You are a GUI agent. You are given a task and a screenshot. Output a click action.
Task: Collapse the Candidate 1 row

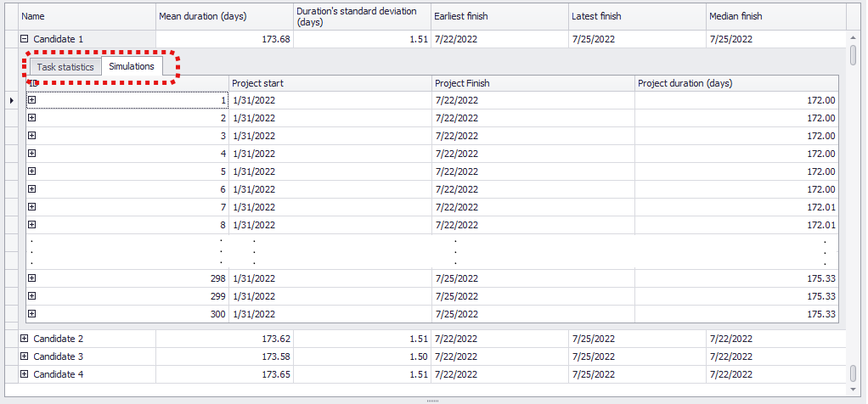tap(24, 39)
